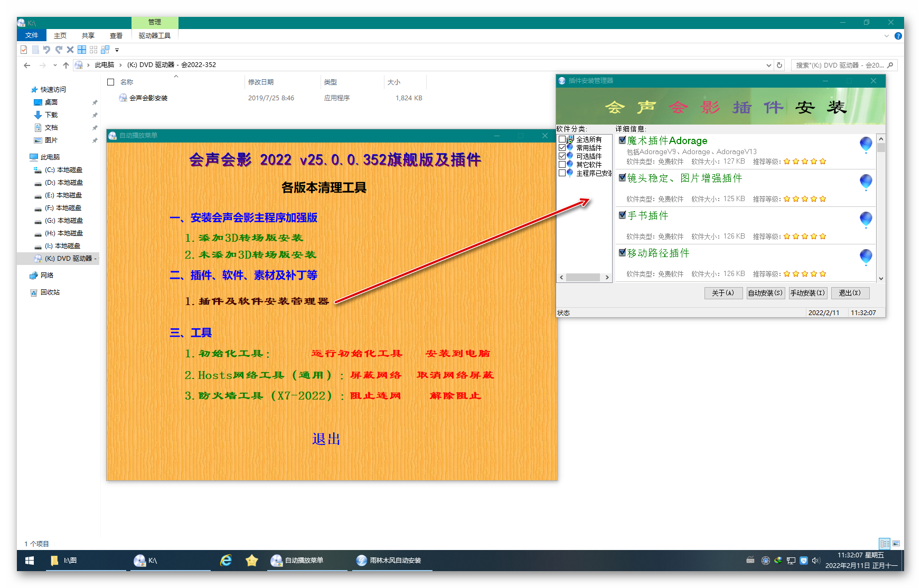Check the 主程序已安装 category checkbox
Image resolution: width=921 pixels, height=588 pixels.
tap(562, 173)
